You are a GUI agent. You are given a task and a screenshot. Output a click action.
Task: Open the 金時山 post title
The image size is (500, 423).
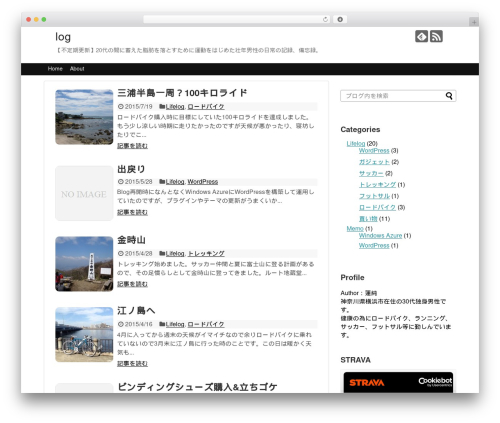[131, 240]
